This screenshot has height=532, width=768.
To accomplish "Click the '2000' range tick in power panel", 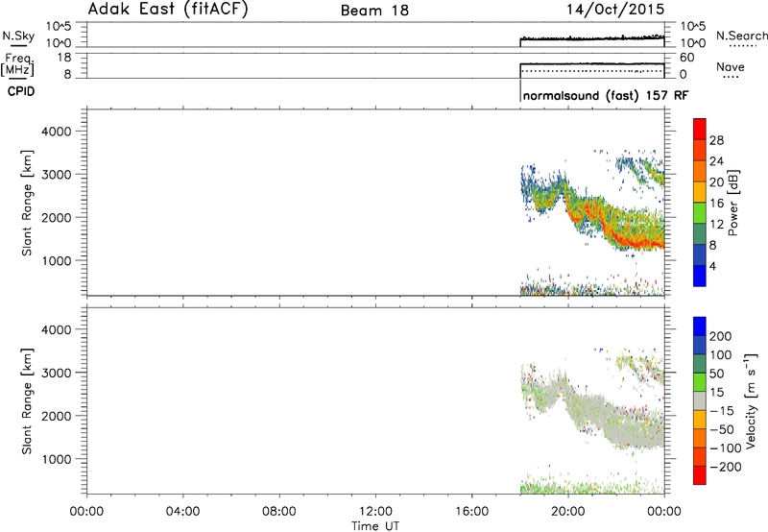I will (x=57, y=217).
